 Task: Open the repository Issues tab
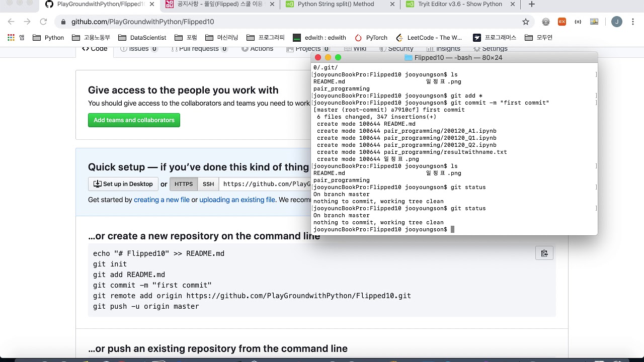139,49
